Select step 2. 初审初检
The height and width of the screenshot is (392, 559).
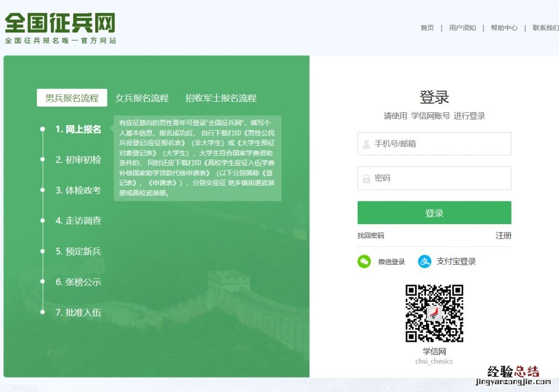[78, 160]
